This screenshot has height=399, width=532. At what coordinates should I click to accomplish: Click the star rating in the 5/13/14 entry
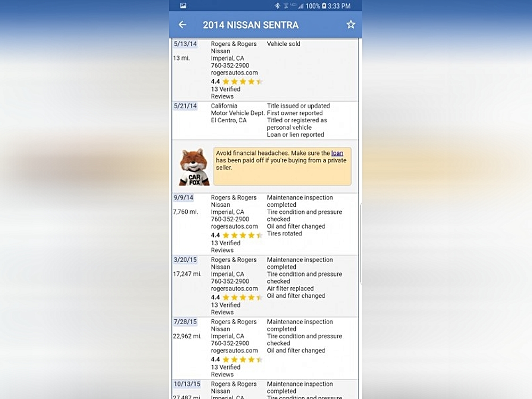click(x=243, y=81)
